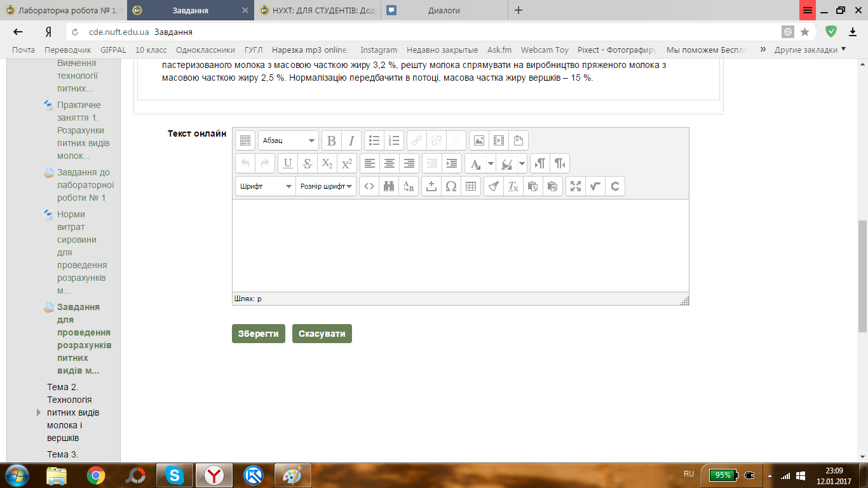Image resolution: width=868 pixels, height=488 pixels.
Task: Toggle italic text formatting
Action: [351, 140]
